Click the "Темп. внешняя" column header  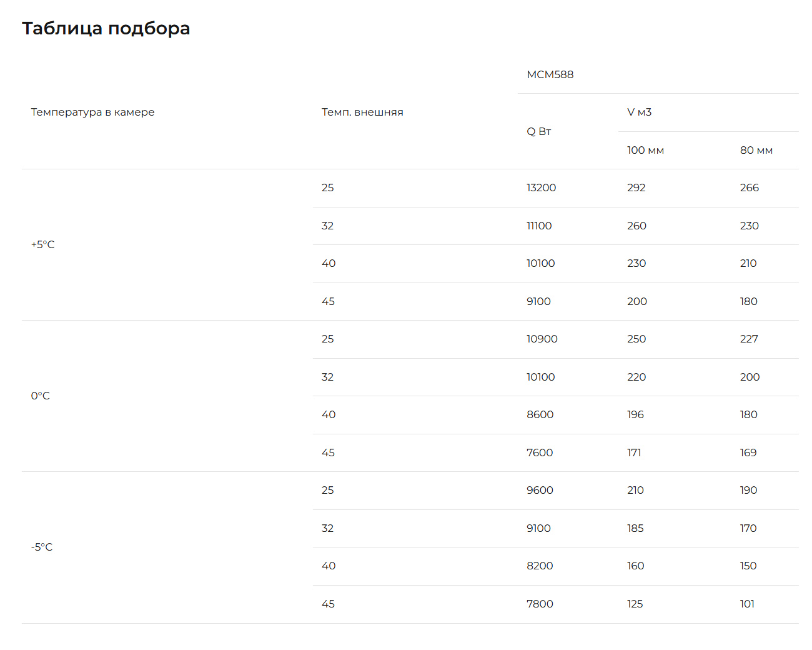tap(362, 112)
